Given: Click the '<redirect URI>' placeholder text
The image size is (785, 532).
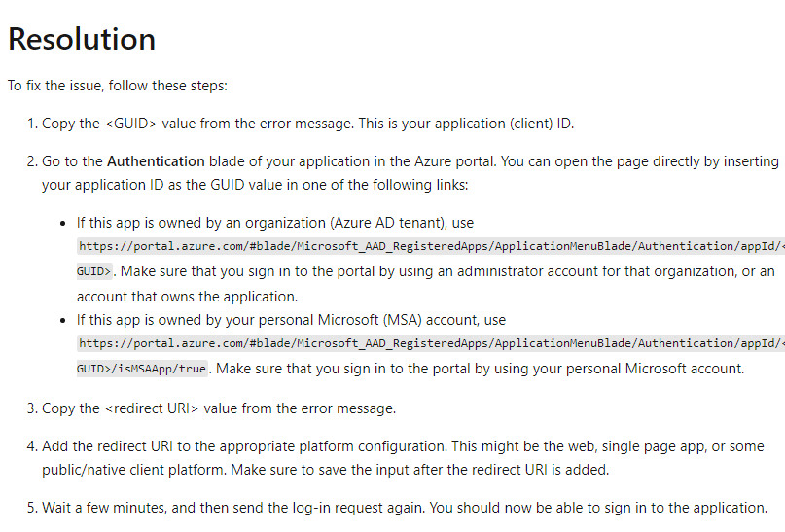Looking at the screenshot, I should tap(152, 408).
